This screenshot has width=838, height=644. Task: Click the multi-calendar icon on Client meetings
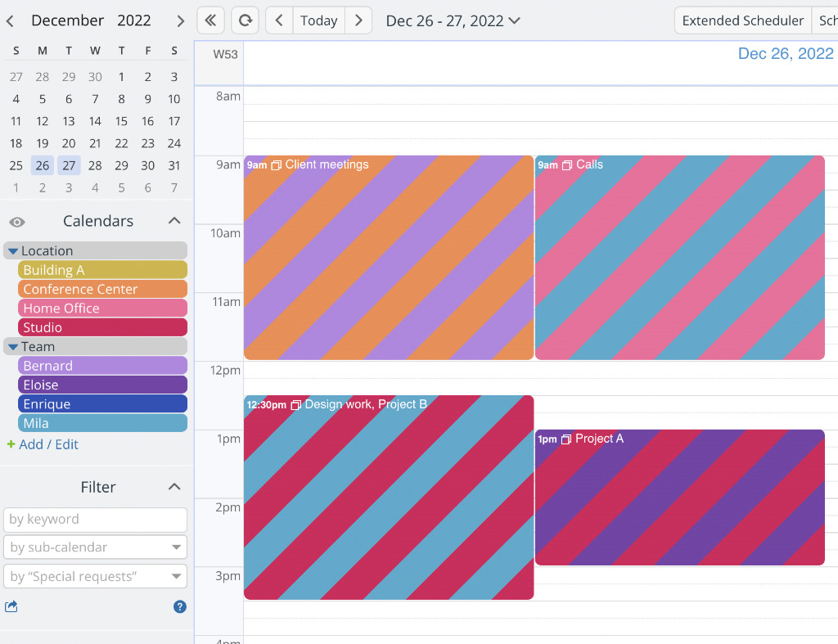[277, 165]
